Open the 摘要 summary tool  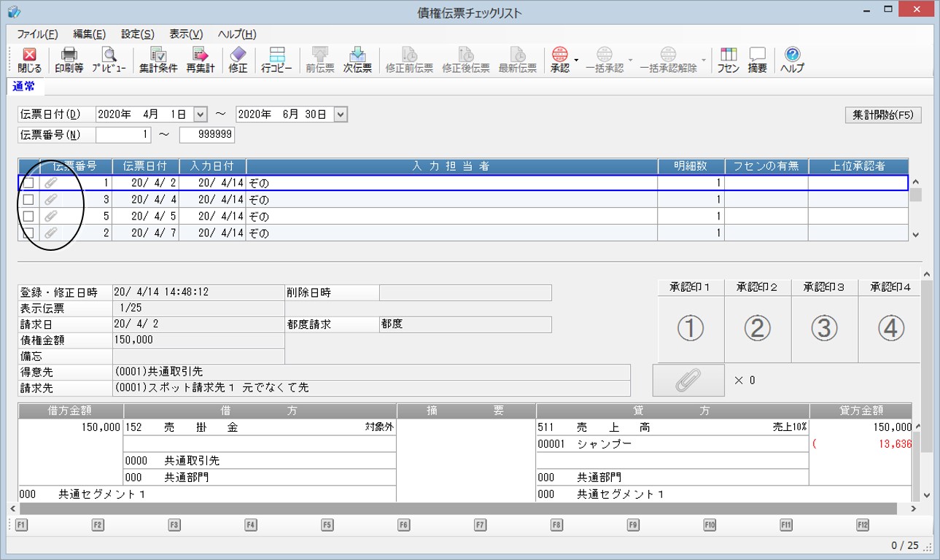tap(758, 61)
